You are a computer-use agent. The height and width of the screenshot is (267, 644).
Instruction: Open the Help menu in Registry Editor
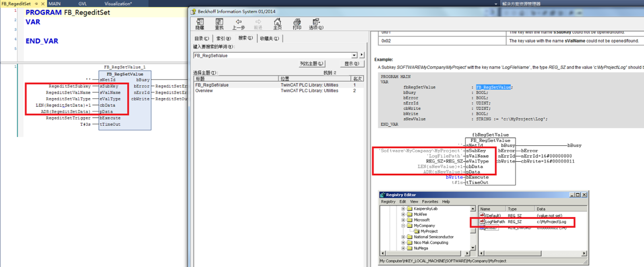click(x=446, y=201)
